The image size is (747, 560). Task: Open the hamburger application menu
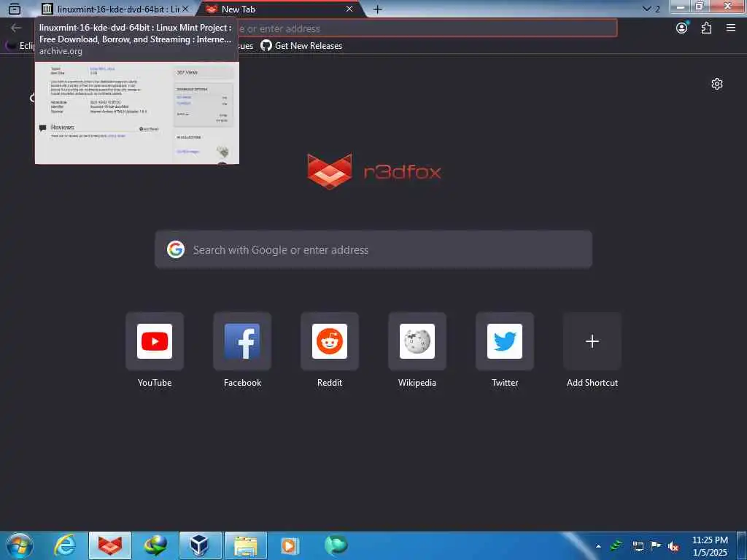pos(731,28)
